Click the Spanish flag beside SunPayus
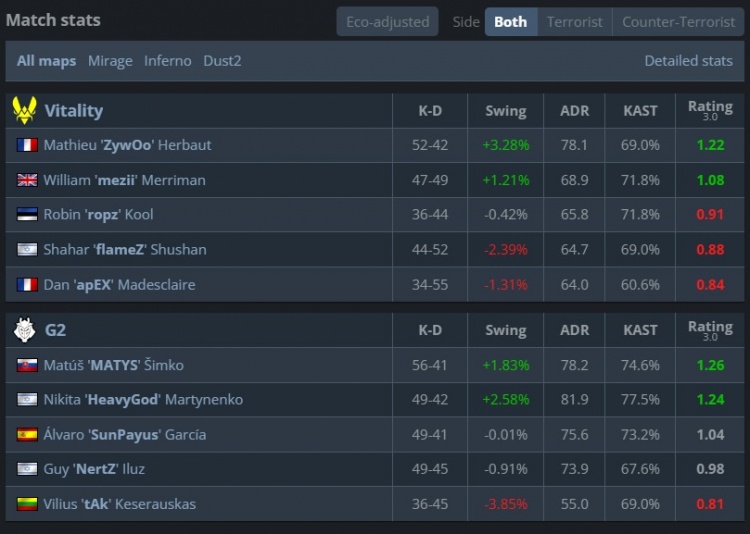750x534 pixels. pos(27,435)
